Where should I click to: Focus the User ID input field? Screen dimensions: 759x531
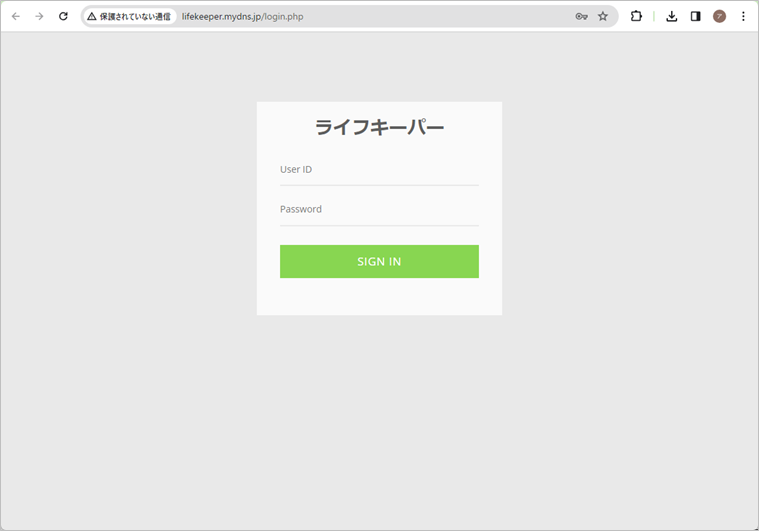[x=379, y=170]
